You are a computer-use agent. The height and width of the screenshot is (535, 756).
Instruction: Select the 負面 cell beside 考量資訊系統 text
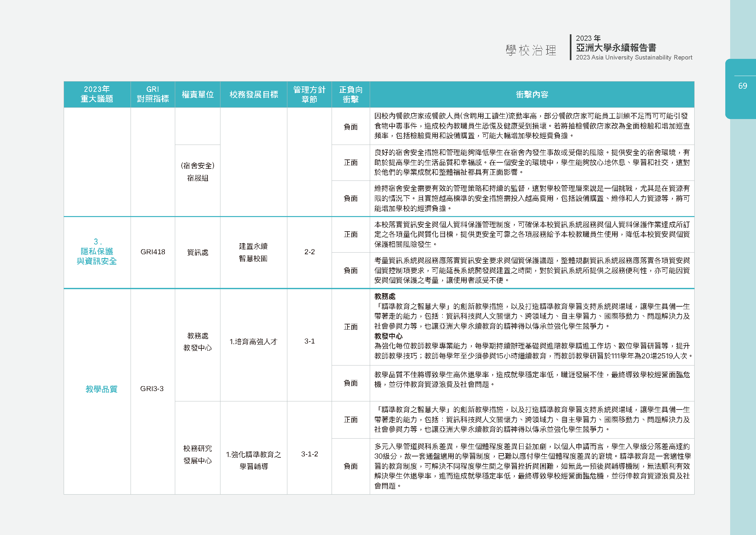point(351,270)
